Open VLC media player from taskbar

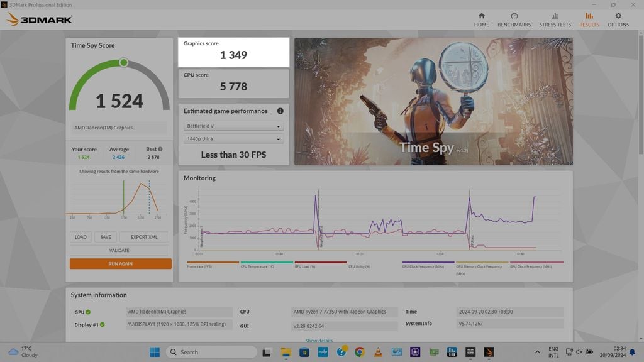378,352
